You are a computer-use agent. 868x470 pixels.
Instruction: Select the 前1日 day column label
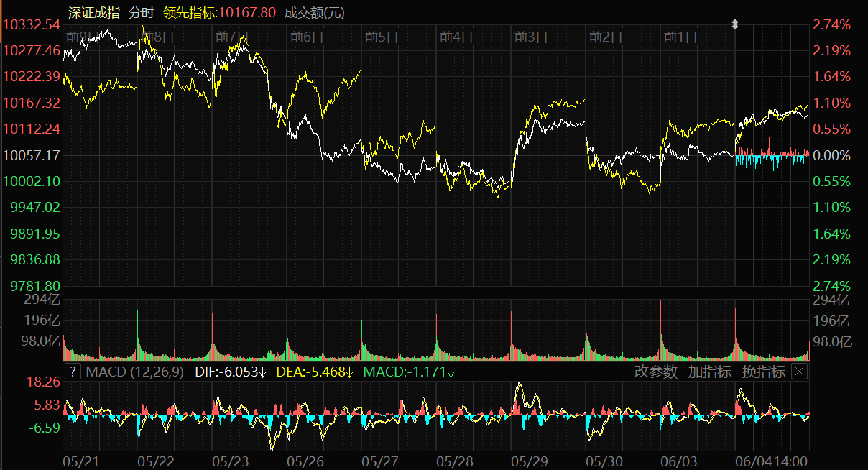680,37
